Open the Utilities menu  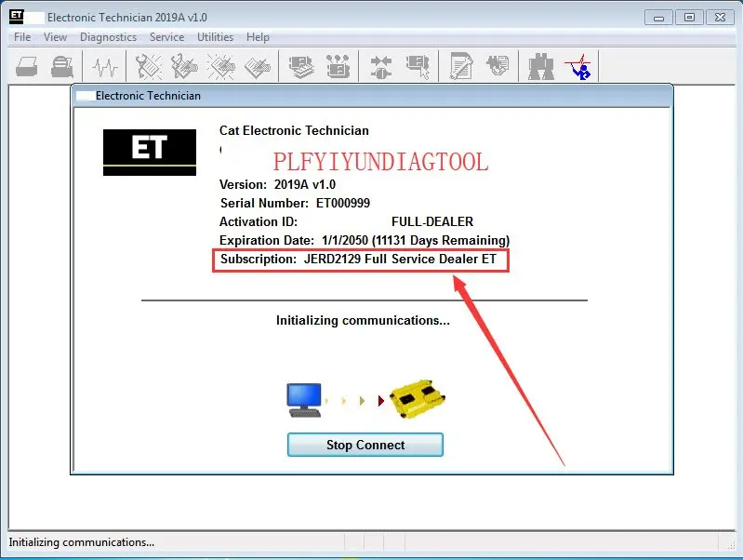(215, 37)
